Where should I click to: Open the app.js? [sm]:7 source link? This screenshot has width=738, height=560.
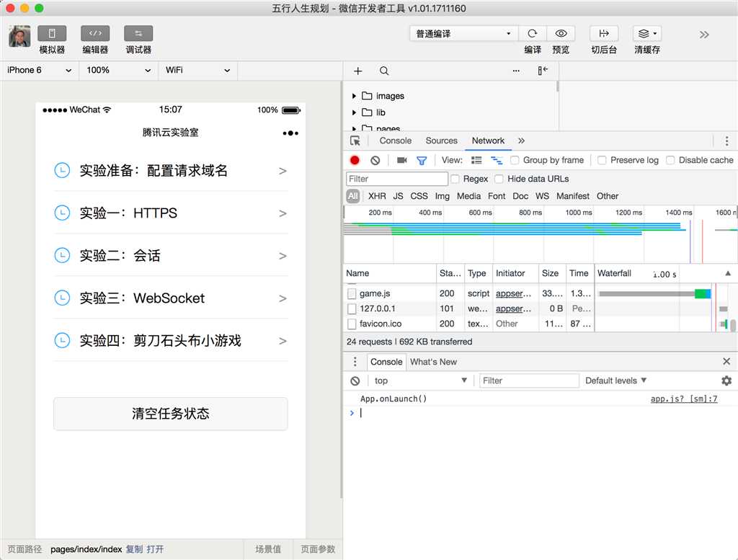[x=684, y=399]
